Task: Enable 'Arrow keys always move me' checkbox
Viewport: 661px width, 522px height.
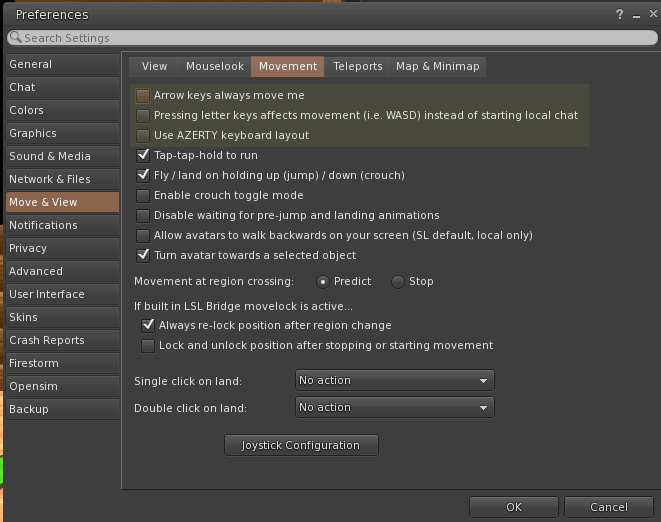Action: click(x=143, y=96)
